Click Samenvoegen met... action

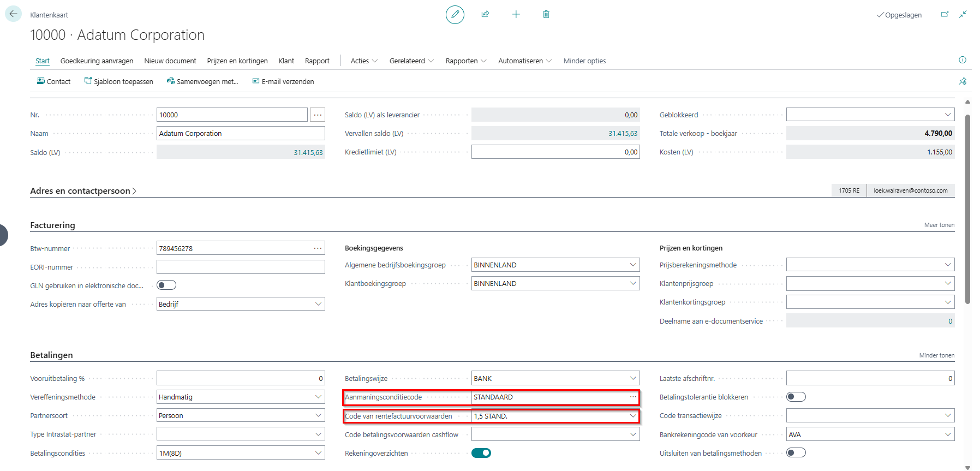(202, 81)
